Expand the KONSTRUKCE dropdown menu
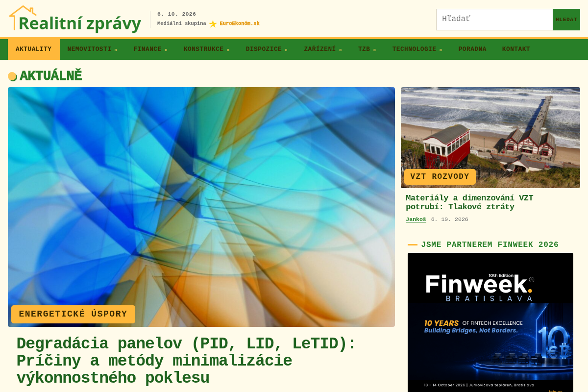 [206, 49]
